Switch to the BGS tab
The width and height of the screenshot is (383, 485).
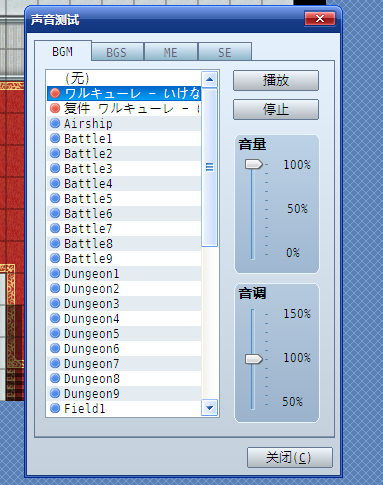click(117, 52)
